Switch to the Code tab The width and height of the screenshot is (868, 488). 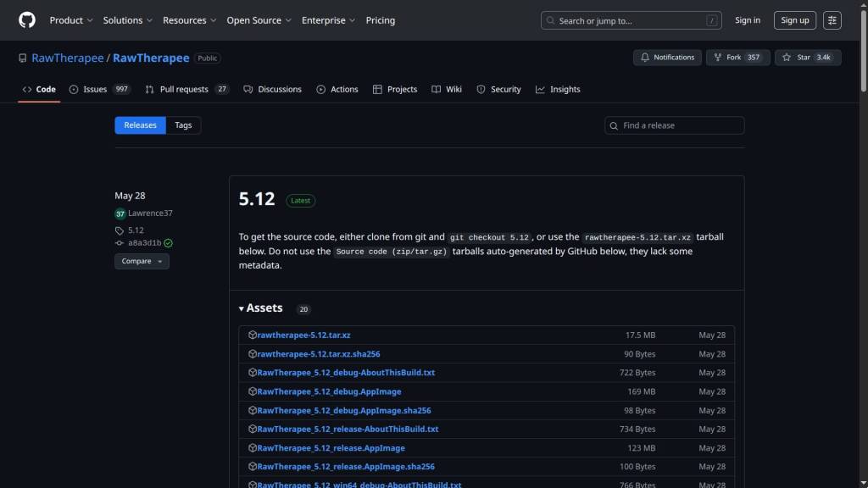[39, 90]
